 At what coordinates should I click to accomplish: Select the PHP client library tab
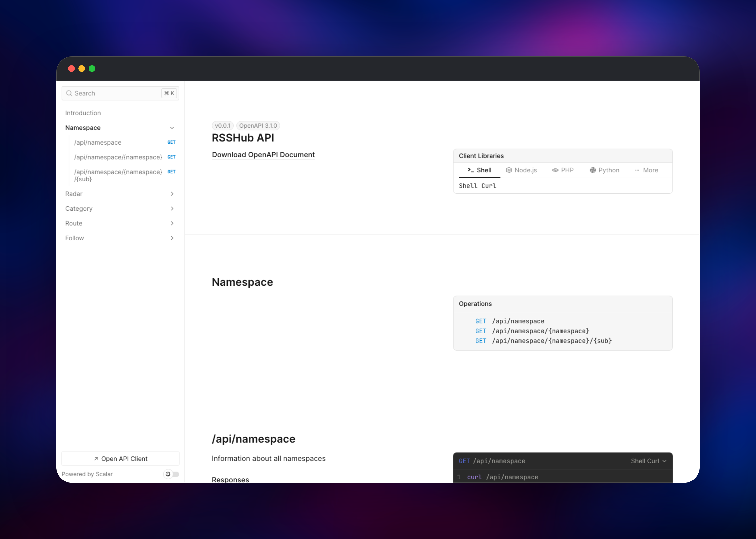(563, 170)
